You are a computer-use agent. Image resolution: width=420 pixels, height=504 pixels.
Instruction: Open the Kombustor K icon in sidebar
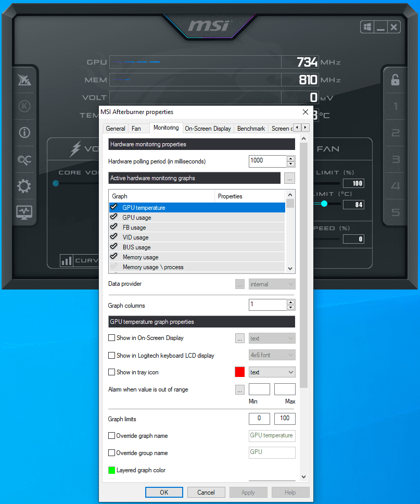coord(24,106)
